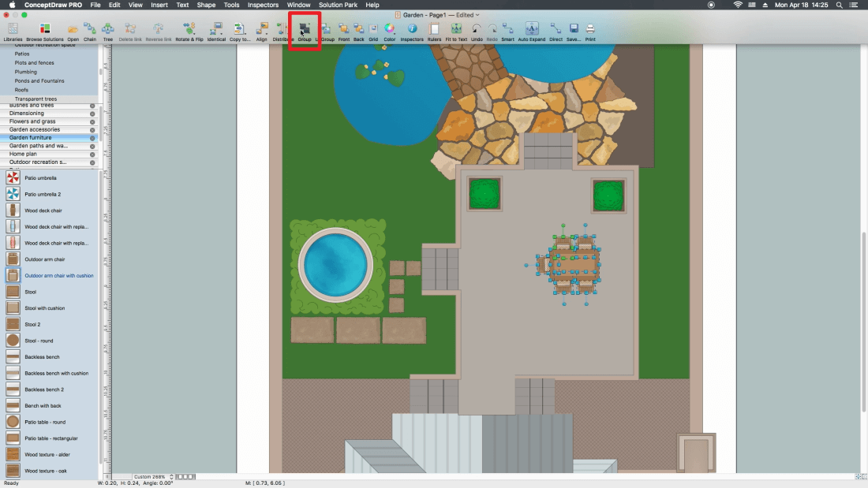Open the Libraries panel from toolbar

click(x=13, y=32)
